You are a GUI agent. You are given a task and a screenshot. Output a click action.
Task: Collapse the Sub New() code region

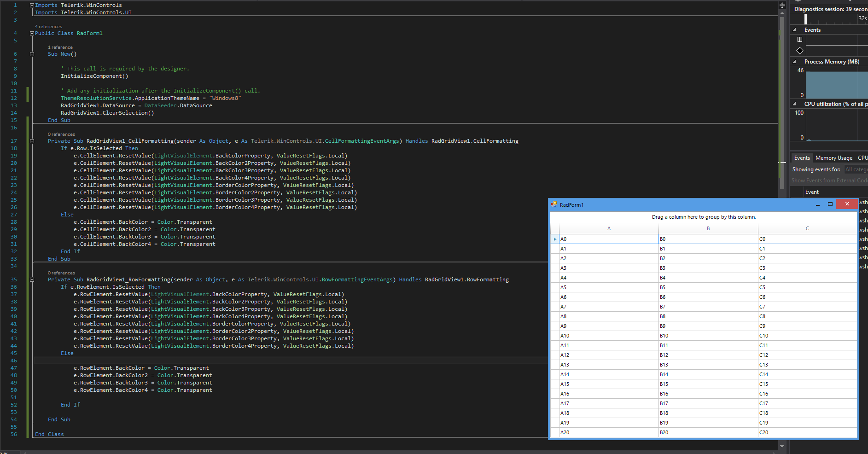[32, 54]
